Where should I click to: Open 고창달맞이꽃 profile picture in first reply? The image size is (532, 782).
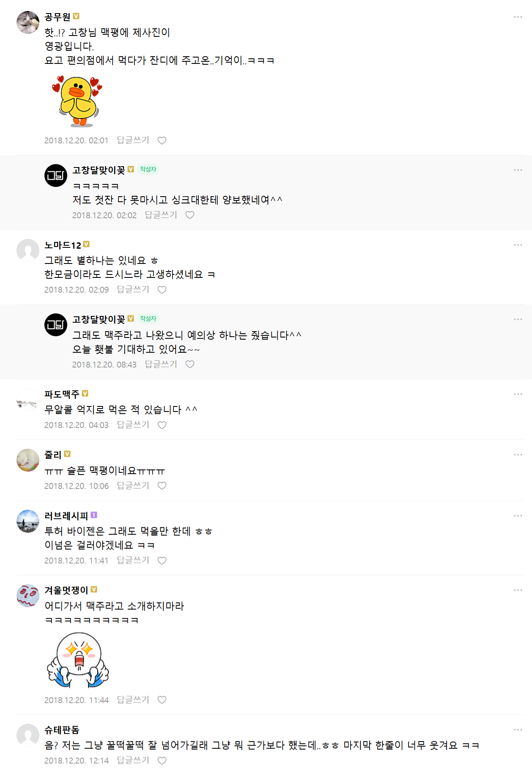(x=56, y=176)
